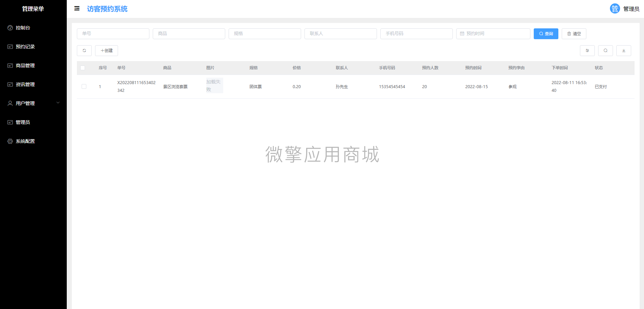Click the 商品管理 sidebar icon
The width and height of the screenshot is (644, 309).
click(x=10, y=66)
